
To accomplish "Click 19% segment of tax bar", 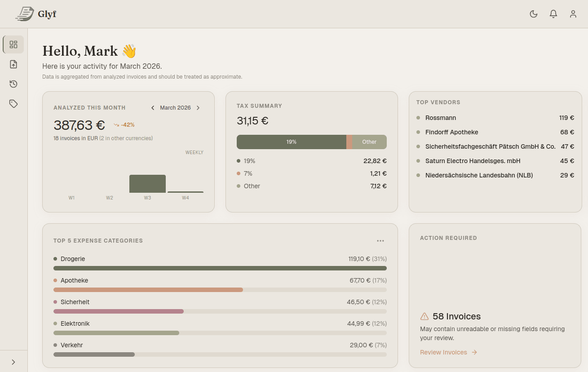I will pos(292,142).
